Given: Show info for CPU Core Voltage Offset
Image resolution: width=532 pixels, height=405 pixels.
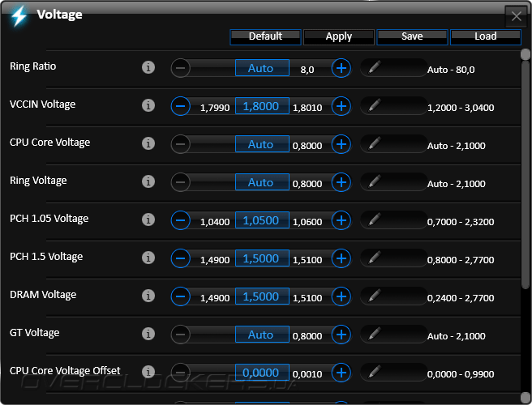Looking at the screenshot, I should point(148,372).
